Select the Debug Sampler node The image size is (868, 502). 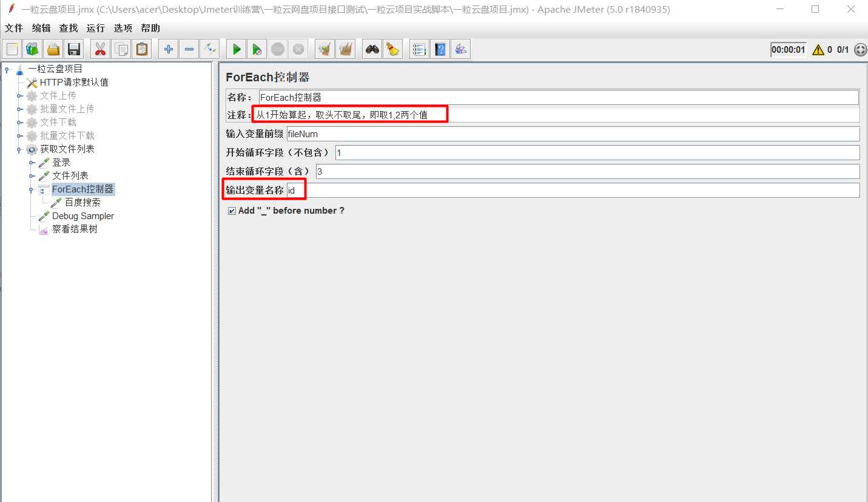tap(82, 216)
